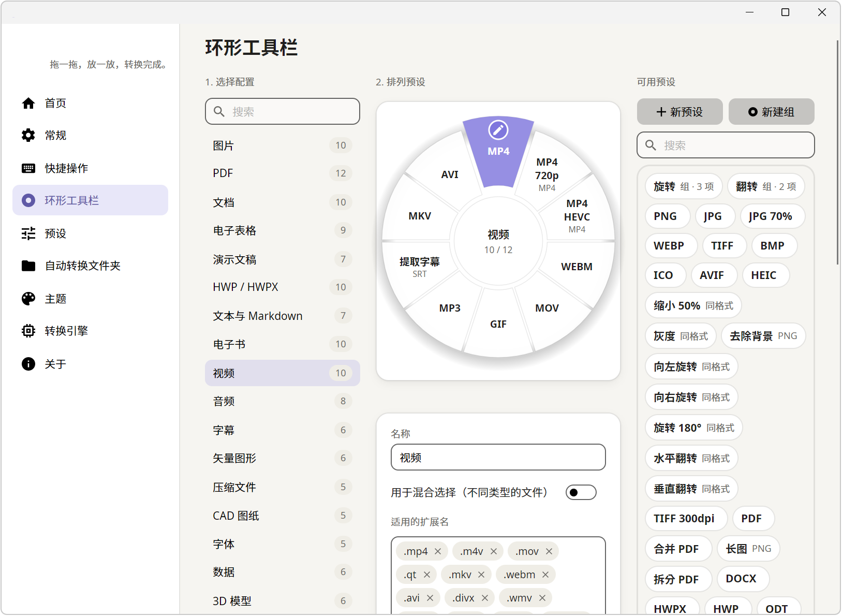Select the 字幕 configuration row
This screenshot has height=616, width=842.
(283, 430)
